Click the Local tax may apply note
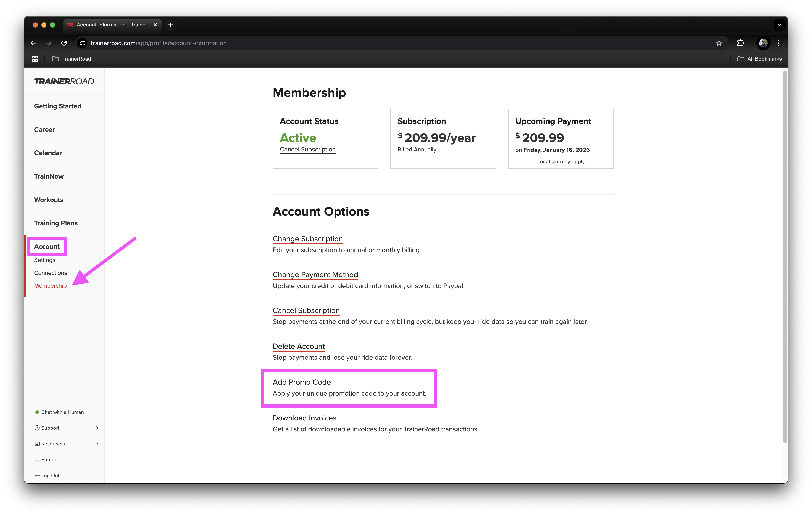Screen dimensions: 812x515 tap(561, 162)
